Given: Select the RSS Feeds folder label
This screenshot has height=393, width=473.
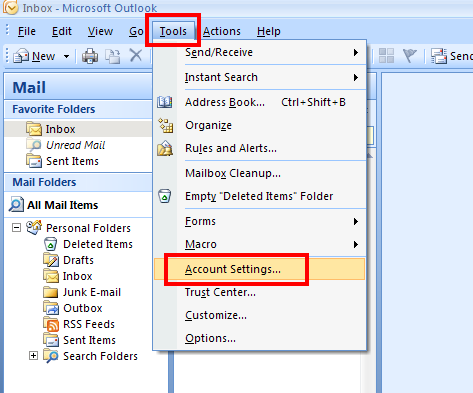Looking at the screenshot, I should click(x=89, y=324).
